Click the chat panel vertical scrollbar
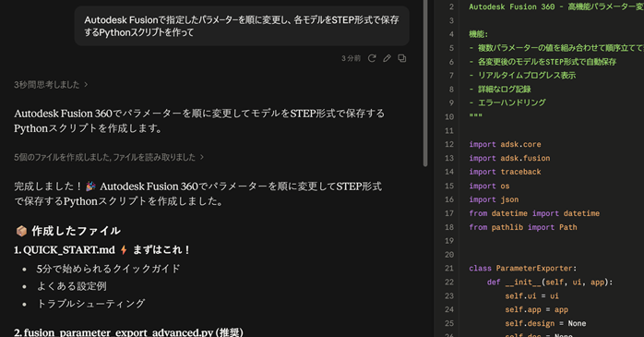 tap(425, 82)
